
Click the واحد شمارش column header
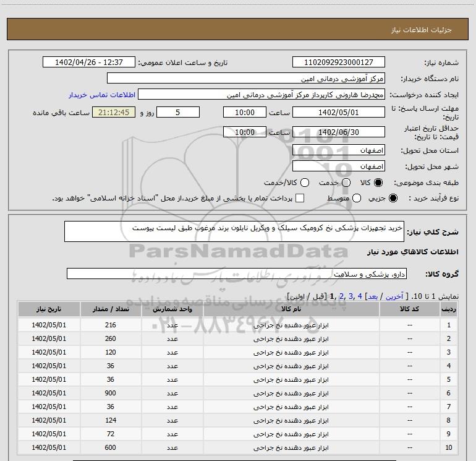tap(172, 309)
